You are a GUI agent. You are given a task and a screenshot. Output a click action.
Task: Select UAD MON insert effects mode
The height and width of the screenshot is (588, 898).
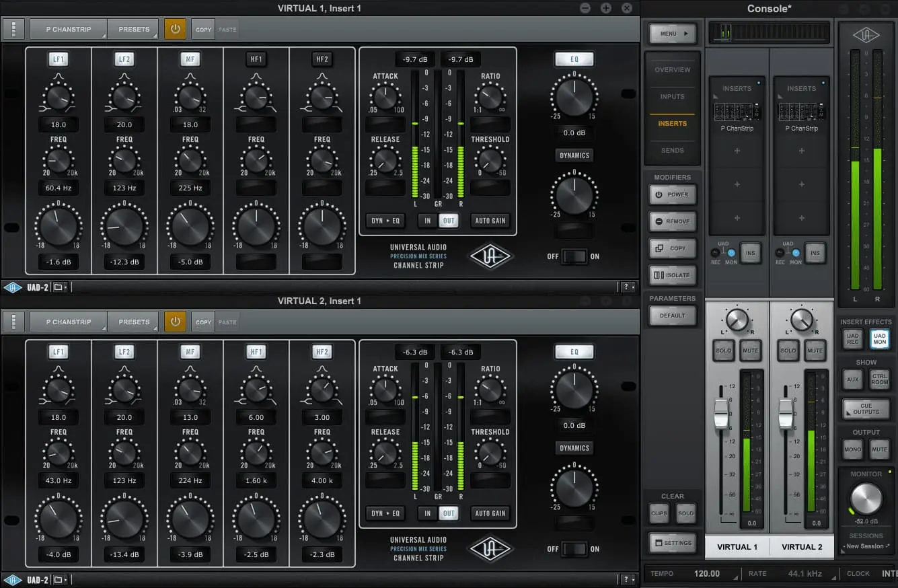coord(879,339)
